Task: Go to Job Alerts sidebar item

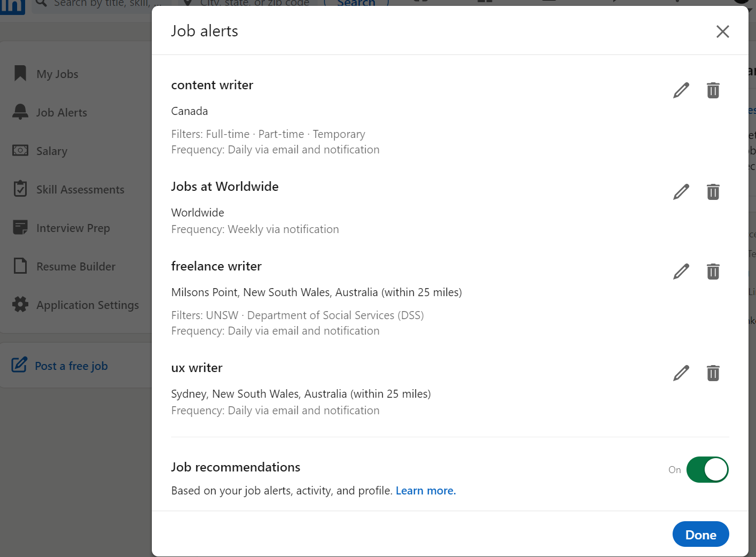Action: click(x=61, y=113)
